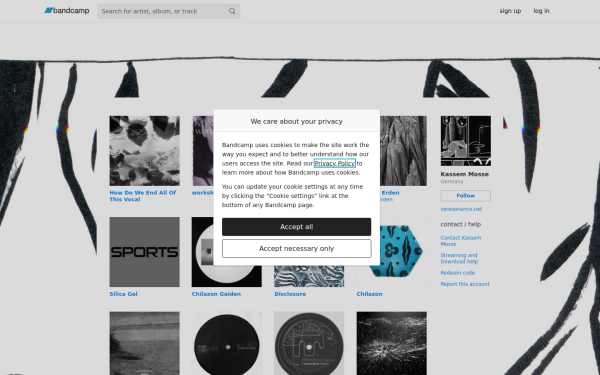
Task: Open the vinyl cover with line drawing label
Action: [x=309, y=343]
